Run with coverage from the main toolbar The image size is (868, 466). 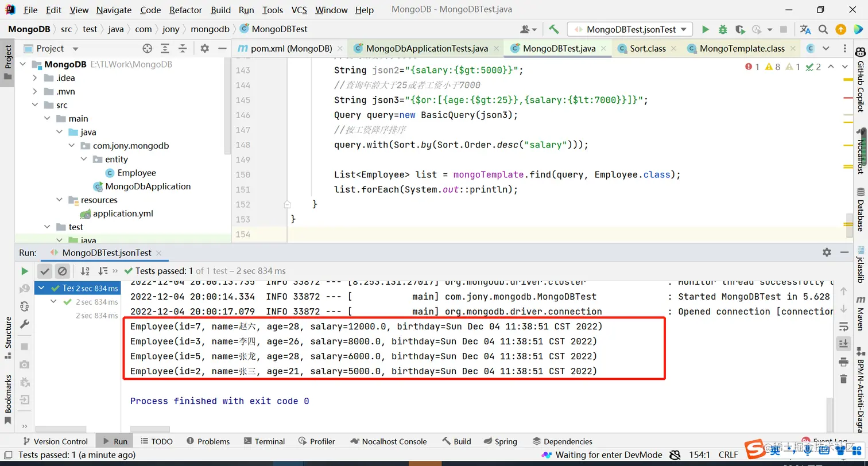pos(740,29)
